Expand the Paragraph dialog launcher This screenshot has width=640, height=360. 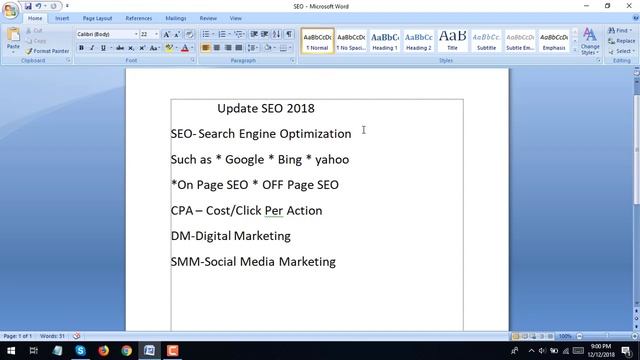pyautogui.click(x=293, y=60)
